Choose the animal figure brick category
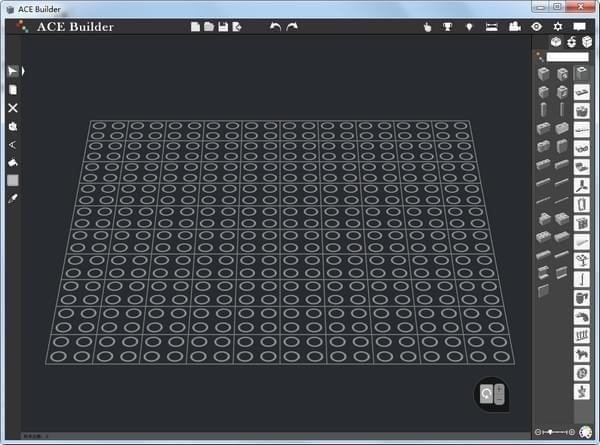 point(582,354)
